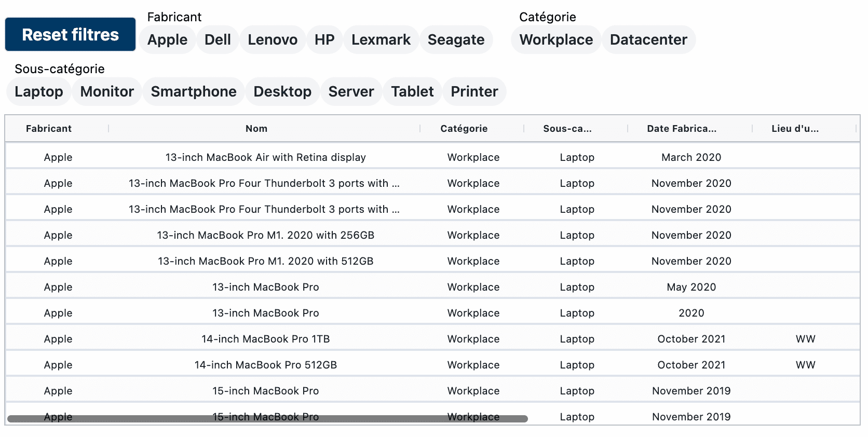Toggle the Server sub-category filter
868x437 pixels.
(x=351, y=92)
